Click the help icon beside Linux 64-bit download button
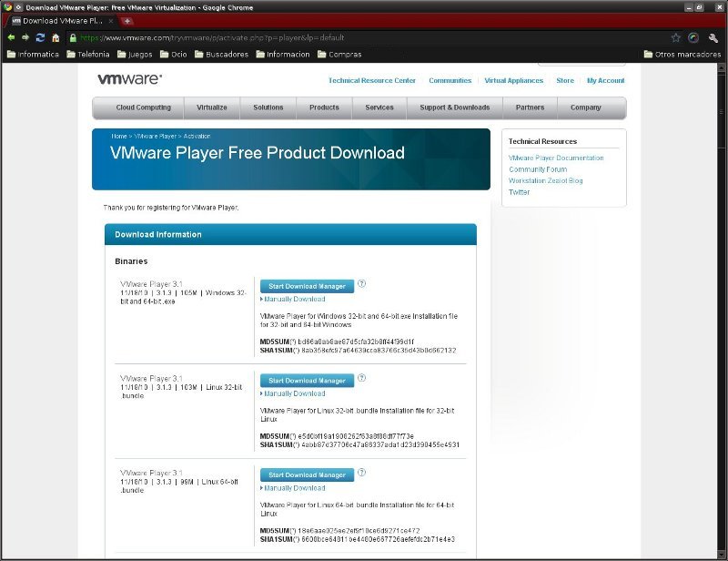This screenshot has width=728, height=561. click(361, 473)
